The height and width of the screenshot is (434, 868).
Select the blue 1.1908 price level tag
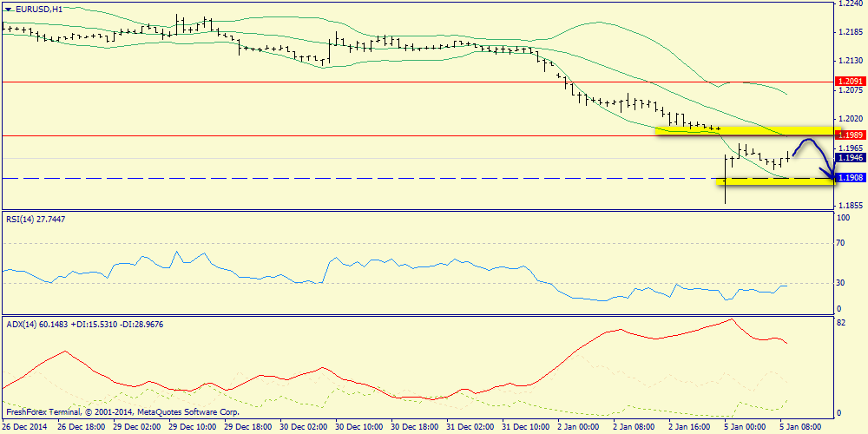click(x=849, y=179)
